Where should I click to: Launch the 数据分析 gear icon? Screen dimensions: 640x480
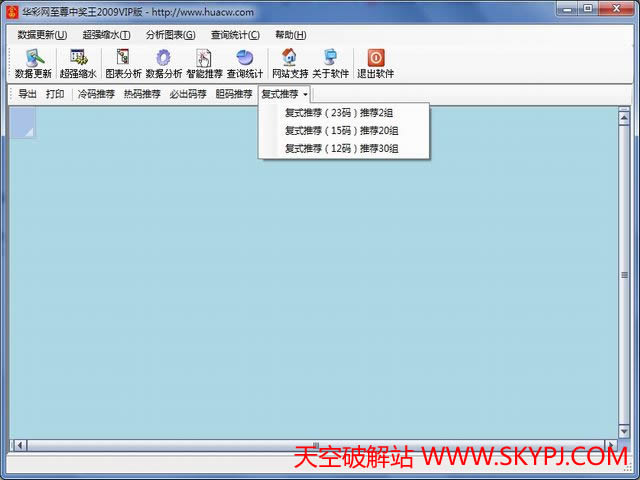click(163, 58)
